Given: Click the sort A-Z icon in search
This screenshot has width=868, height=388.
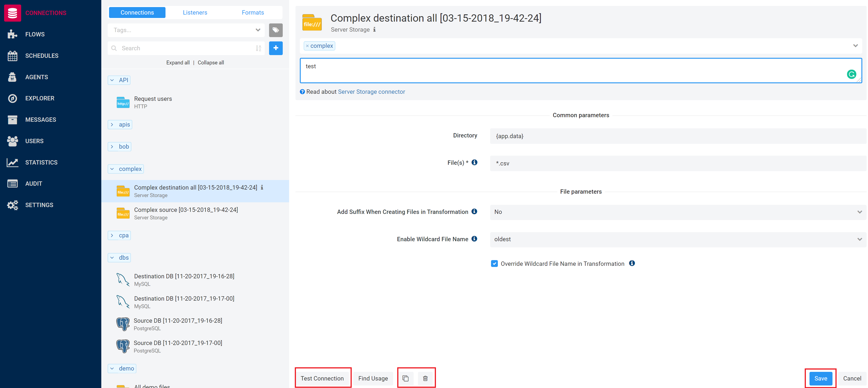Looking at the screenshot, I should point(258,48).
